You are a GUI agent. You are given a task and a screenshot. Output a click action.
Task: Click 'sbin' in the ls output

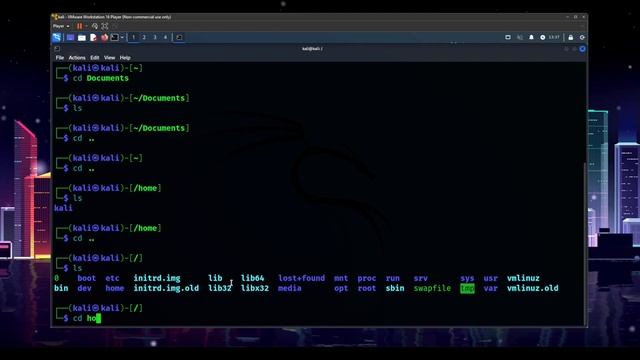click(x=395, y=288)
